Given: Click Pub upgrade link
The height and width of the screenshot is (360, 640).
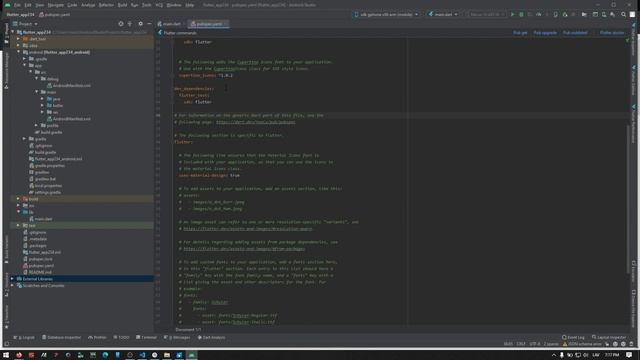Looking at the screenshot, I should coord(545,33).
